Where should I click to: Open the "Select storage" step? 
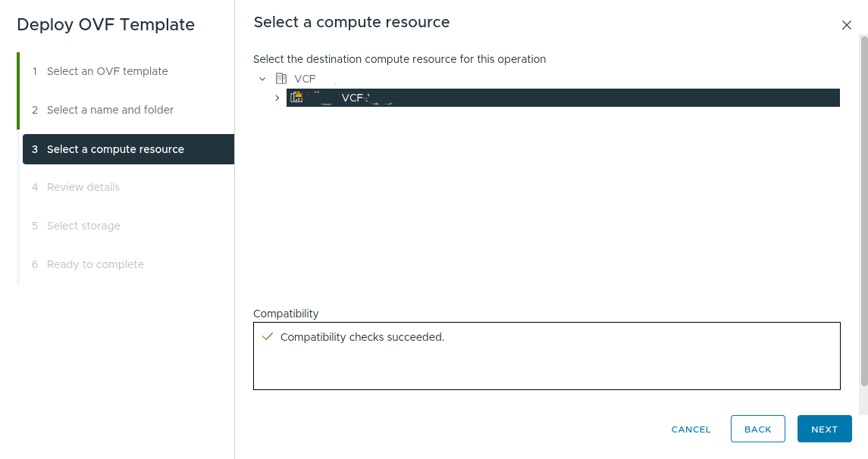point(83,226)
